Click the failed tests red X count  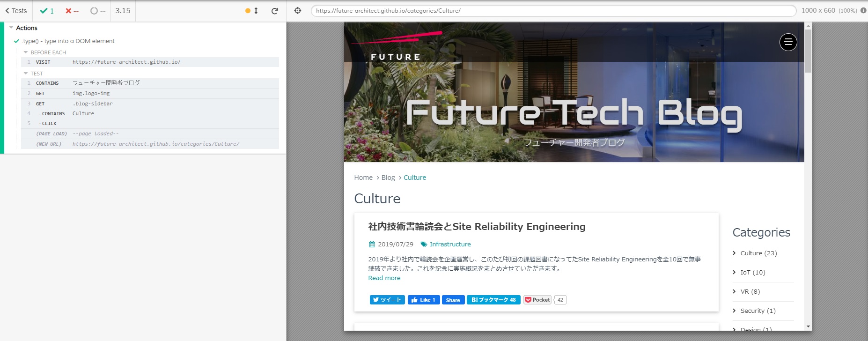[72, 11]
